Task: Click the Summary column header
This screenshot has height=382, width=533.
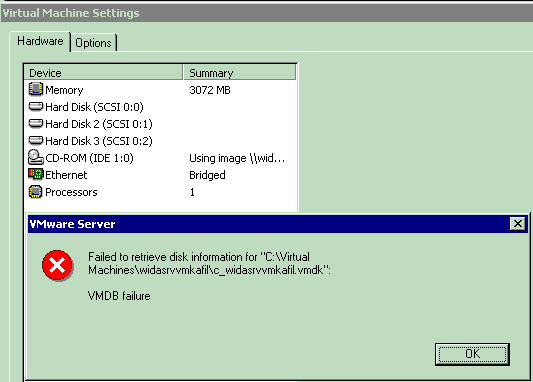Action: [240, 73]
